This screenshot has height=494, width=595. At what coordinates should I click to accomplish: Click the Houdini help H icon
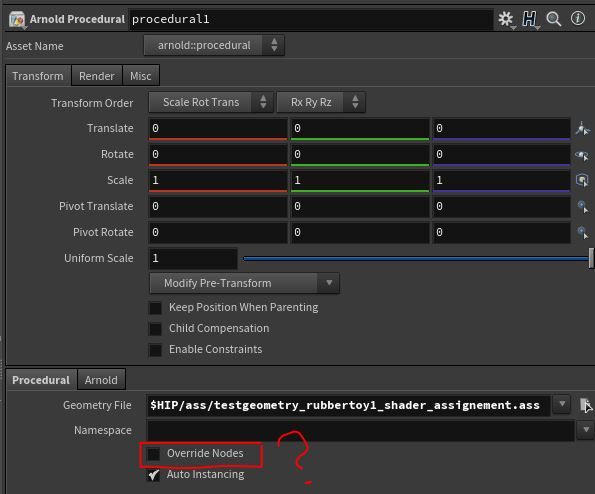click(529, 19)
